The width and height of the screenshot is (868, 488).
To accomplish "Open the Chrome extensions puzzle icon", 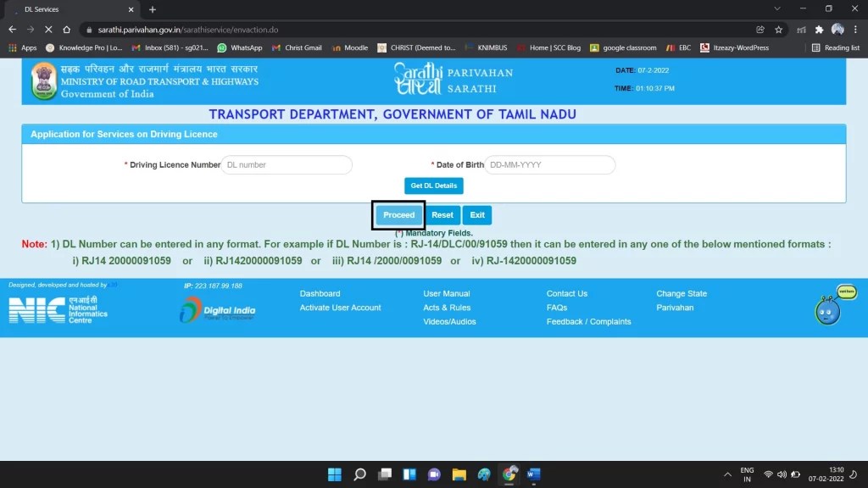I will pyautogui.click(x=820, y=28).
